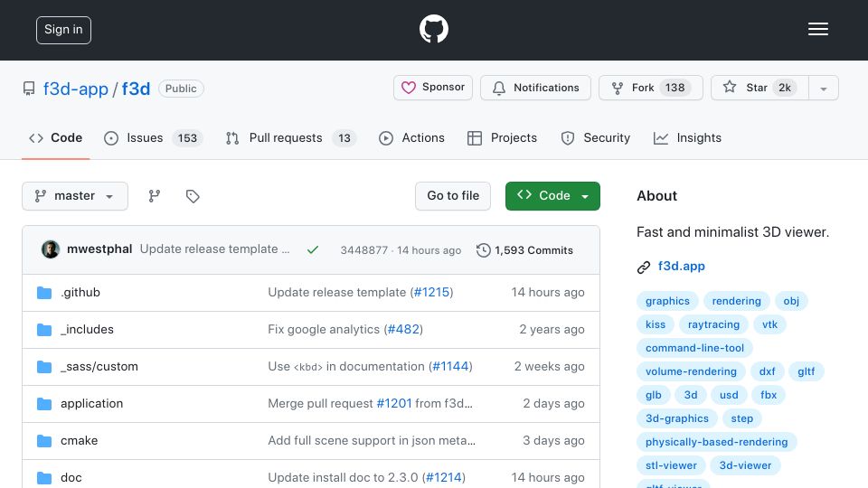Viewport: 868px width, 488px height.
Task: Open pull request #482 link
Action: [403, 329]
